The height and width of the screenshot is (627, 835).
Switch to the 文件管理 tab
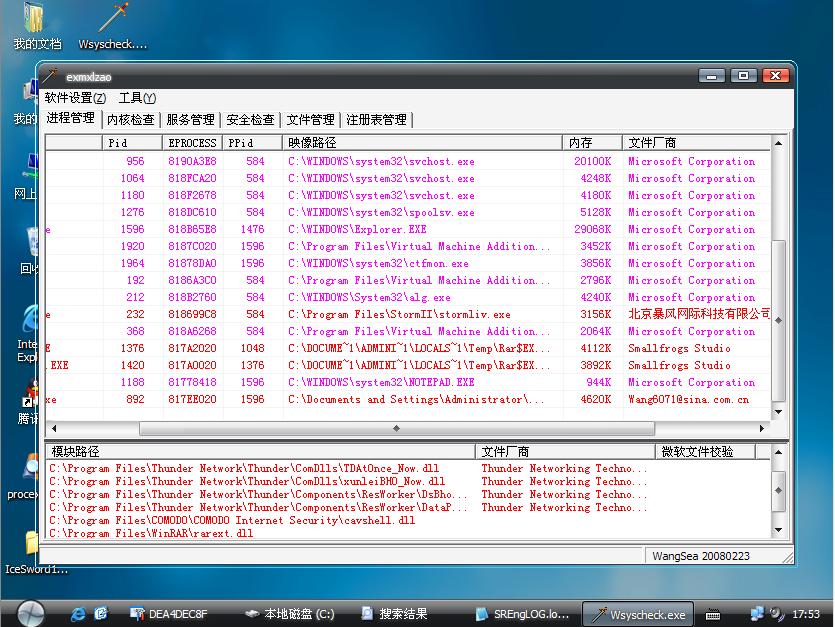(310, 120)
